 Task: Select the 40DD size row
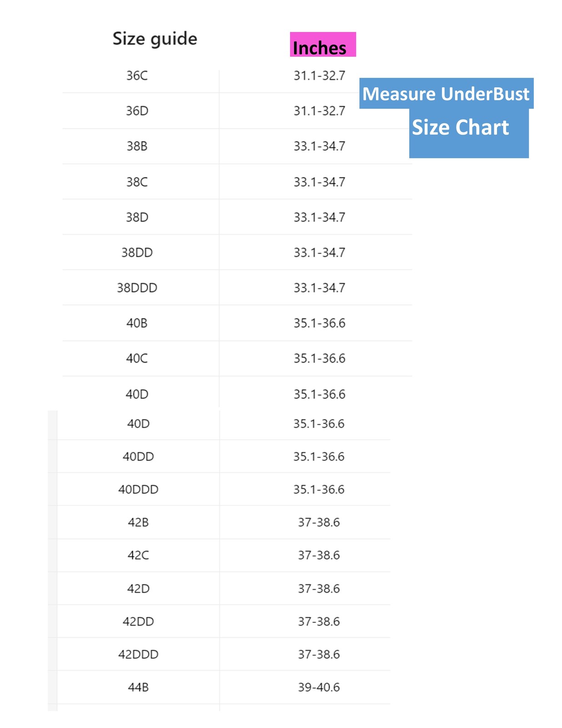pos(223,456)
